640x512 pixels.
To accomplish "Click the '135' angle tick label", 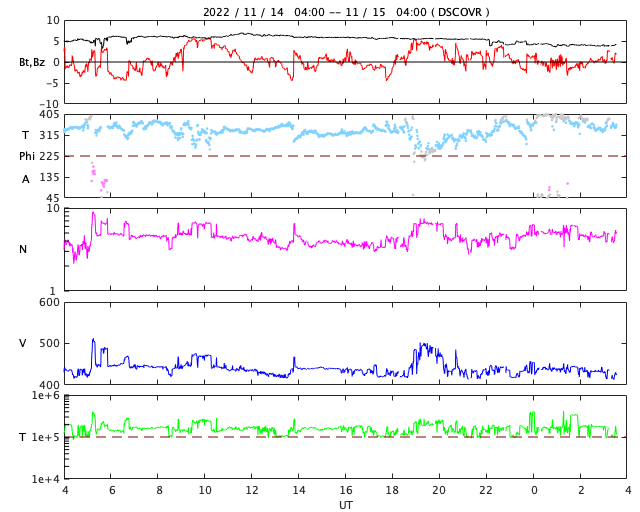I will coord(49,177).
